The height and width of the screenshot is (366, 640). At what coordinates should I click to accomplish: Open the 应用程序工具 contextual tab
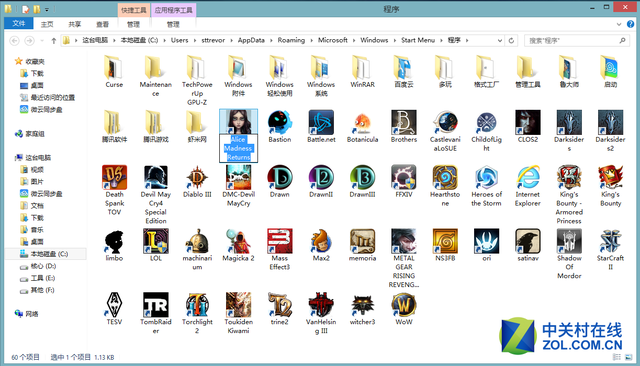(x=173, y=10)
